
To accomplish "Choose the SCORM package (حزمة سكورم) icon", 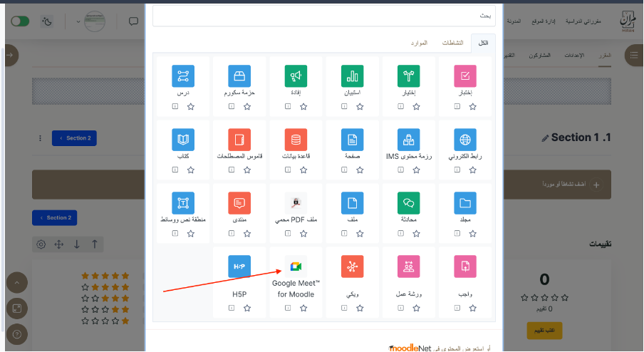I will [239, 76].
